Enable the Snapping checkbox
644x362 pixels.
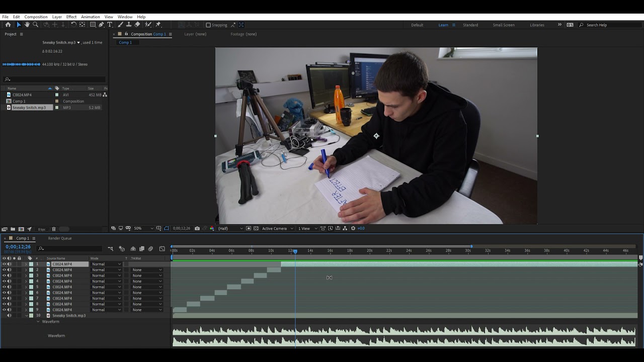(208, 25)
